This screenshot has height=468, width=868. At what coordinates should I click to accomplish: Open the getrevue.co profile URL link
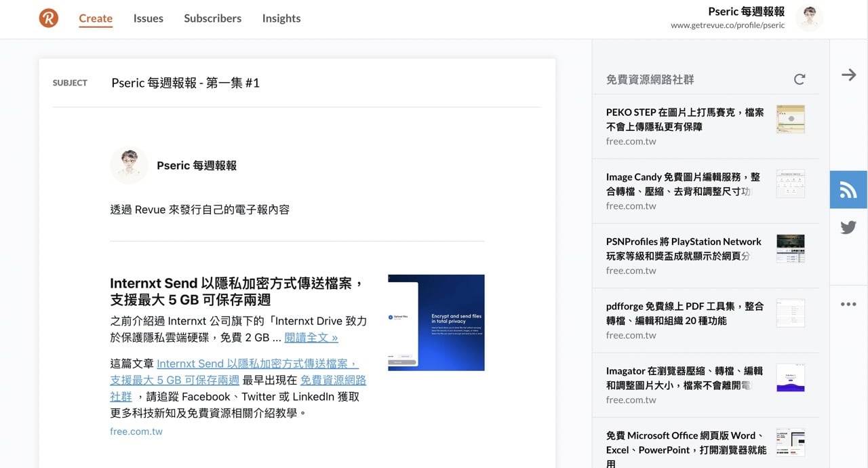pos(727,26)
